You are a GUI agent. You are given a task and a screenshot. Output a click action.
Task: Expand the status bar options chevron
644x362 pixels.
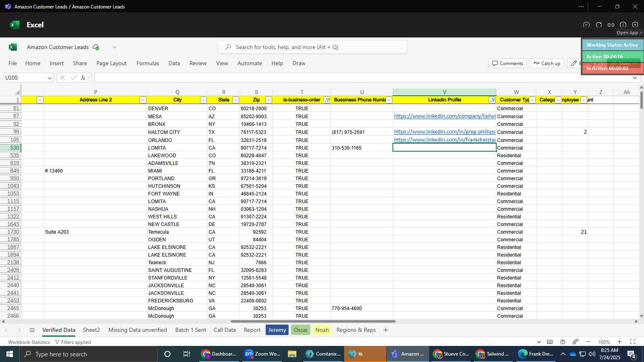pyautogui.click(x=539, y=342)
